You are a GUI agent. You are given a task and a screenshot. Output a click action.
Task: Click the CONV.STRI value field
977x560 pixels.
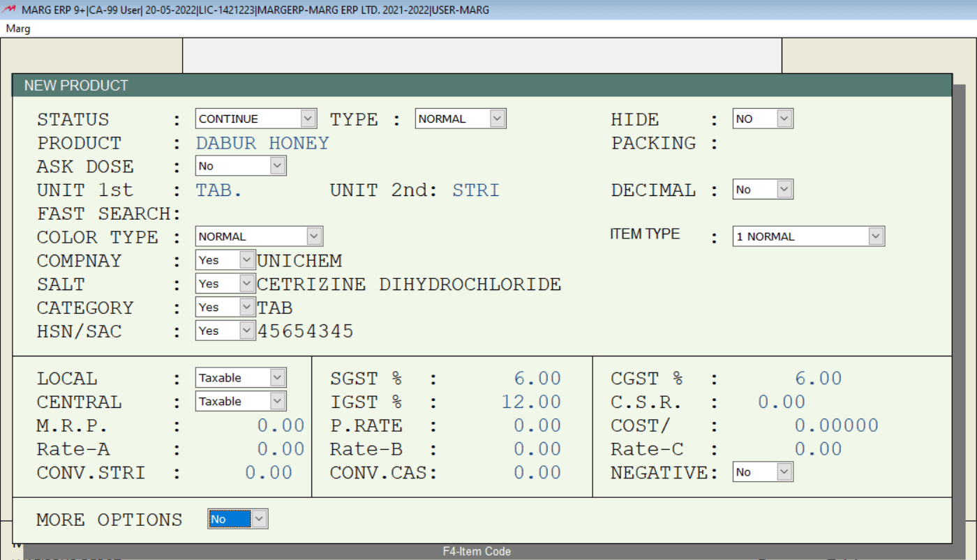(x=269, y=473)
